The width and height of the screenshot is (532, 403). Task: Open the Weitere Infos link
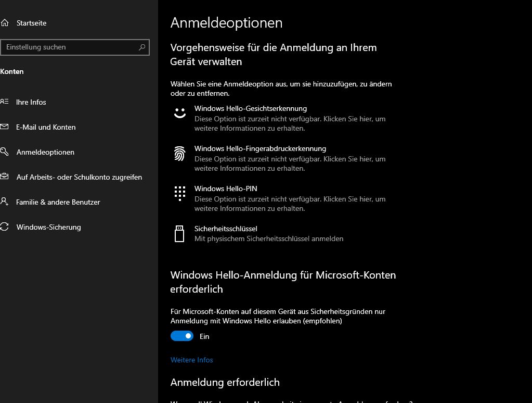(192, 360)
